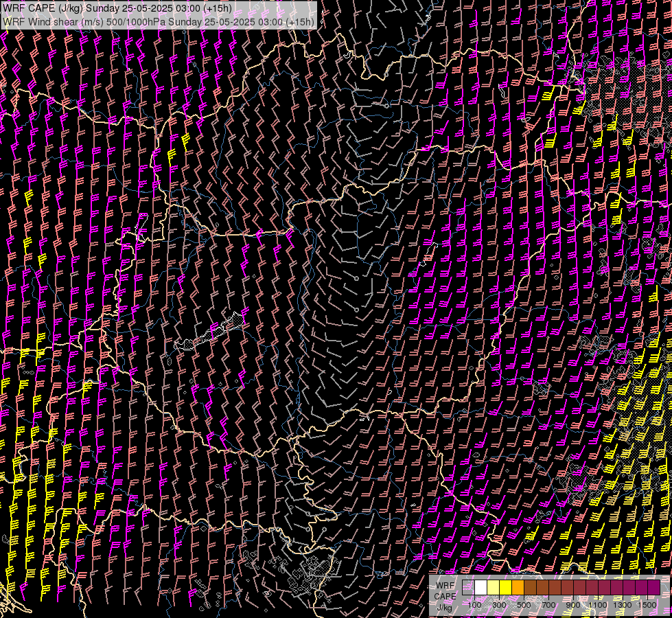The height and width of the screenshot is (618, 672).
Task: Click the orange CAPE legend swatch
Action: [518, 588]
